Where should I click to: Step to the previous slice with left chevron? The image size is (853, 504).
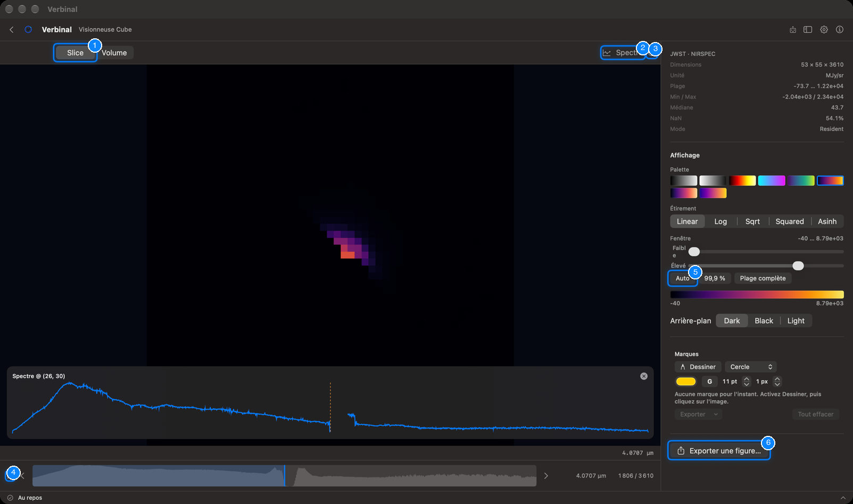(22, 476)
